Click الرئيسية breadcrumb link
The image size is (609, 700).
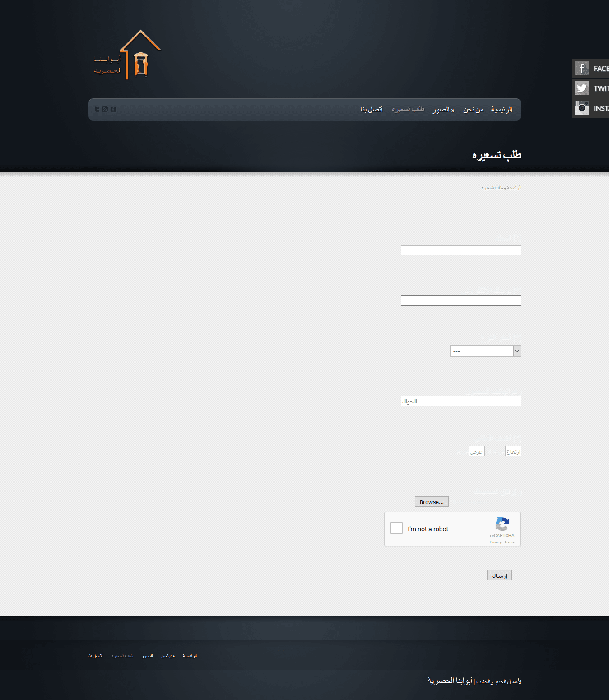click(514, 188)
